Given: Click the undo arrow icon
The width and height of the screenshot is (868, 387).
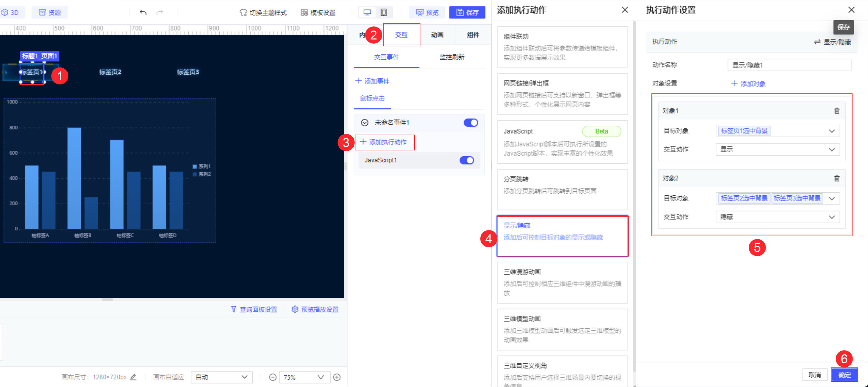Looking at the screenshot, I should pyautogui.click(x=143, y=13).
